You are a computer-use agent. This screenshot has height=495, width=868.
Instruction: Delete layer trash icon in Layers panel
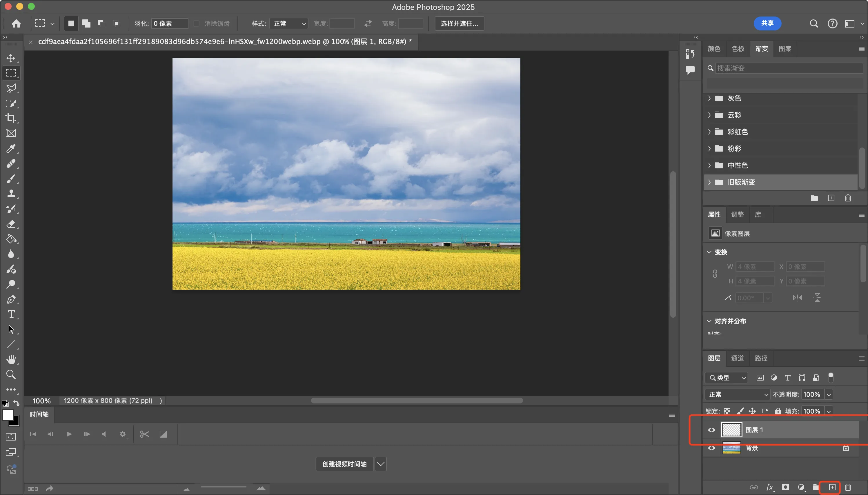pos(848,487)
